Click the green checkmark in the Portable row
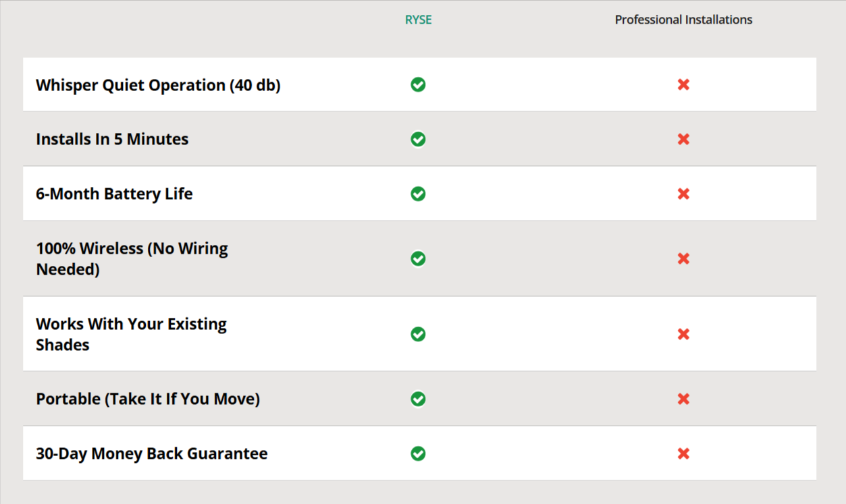This screenshot has width=846, height=504. click(418, 399)
